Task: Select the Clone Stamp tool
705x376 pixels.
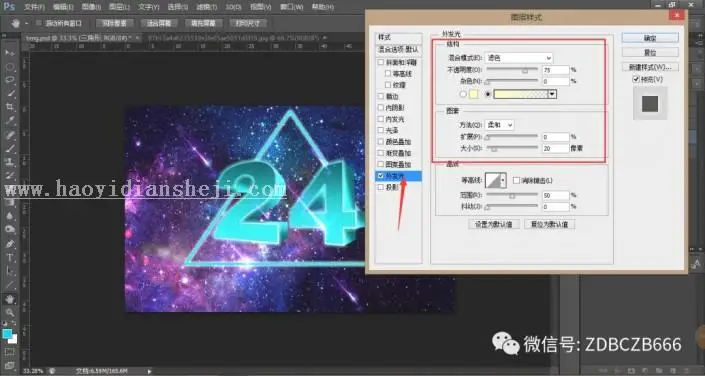Action: (10, 162)
